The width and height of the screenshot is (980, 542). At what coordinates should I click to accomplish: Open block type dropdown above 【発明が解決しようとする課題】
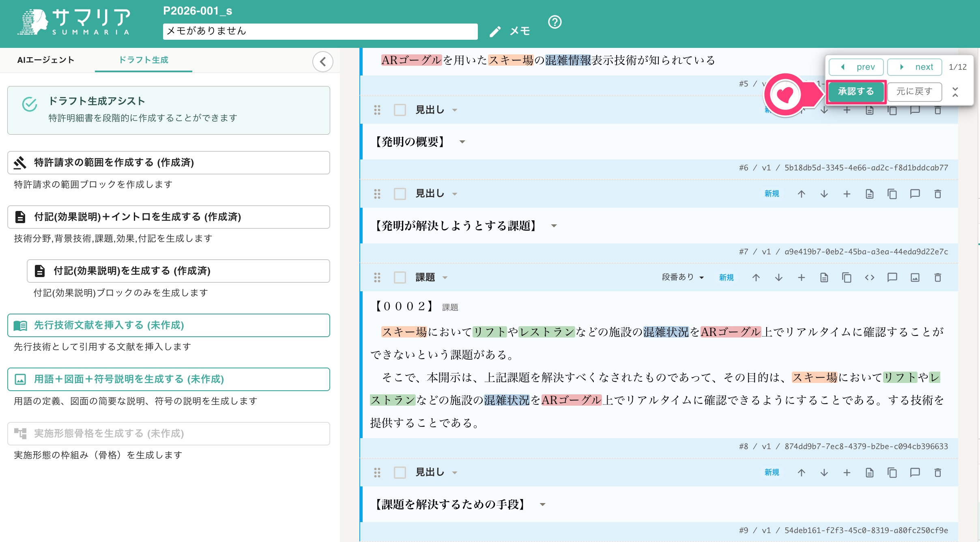[x=455, y=194]
